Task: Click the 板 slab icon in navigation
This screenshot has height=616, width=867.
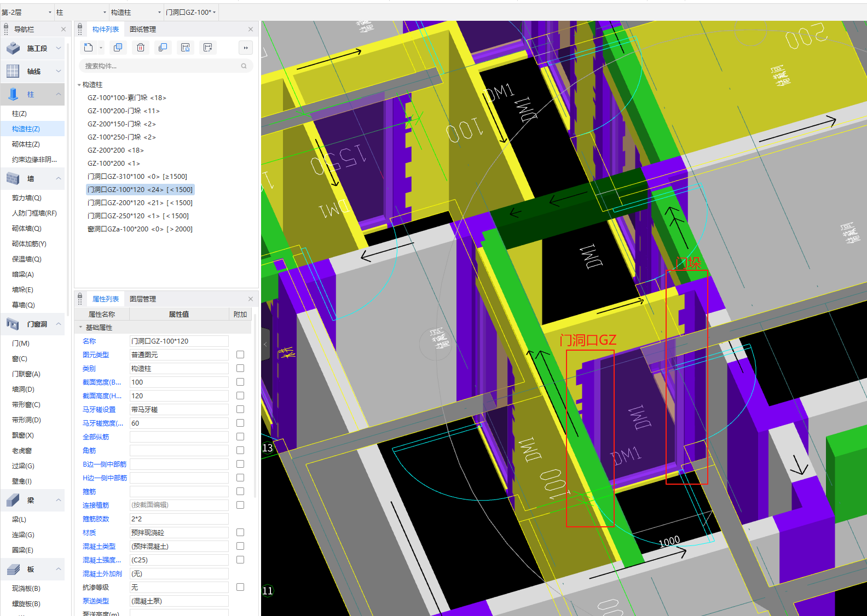Action: [x=13, y=569]
